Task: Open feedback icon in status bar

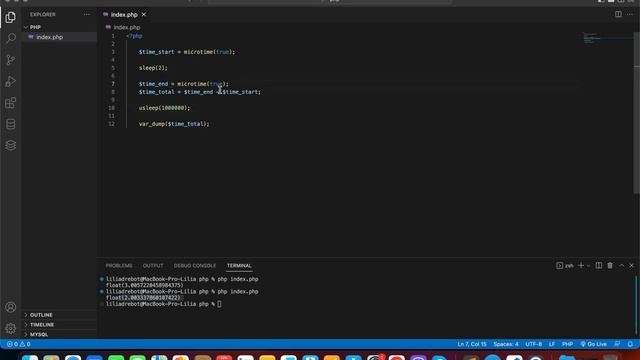Action: coord(617,344)
